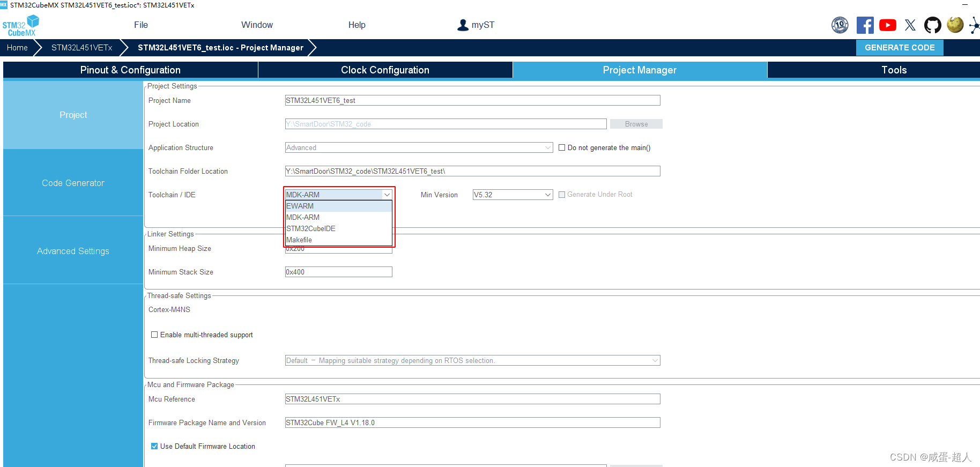The height and width of the screenshot is (467, 980).
Task: Open the File menu
Action: (x=141, y=25)
